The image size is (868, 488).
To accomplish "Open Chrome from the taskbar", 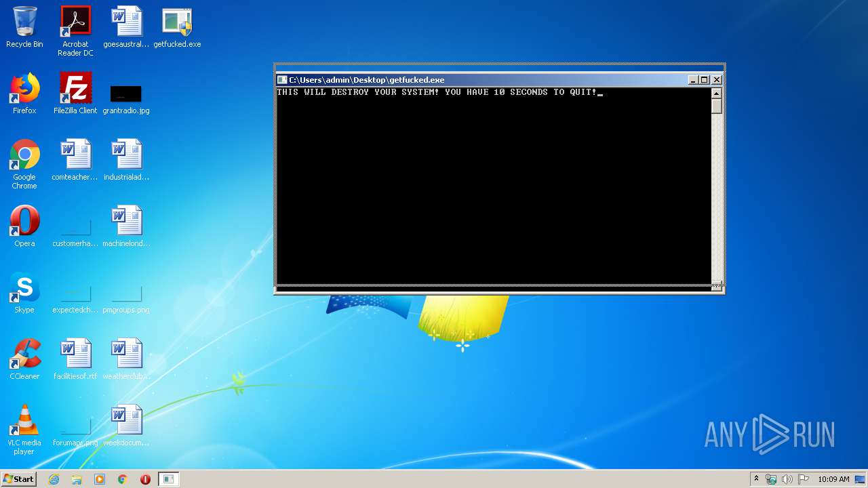I will (123, 479).
